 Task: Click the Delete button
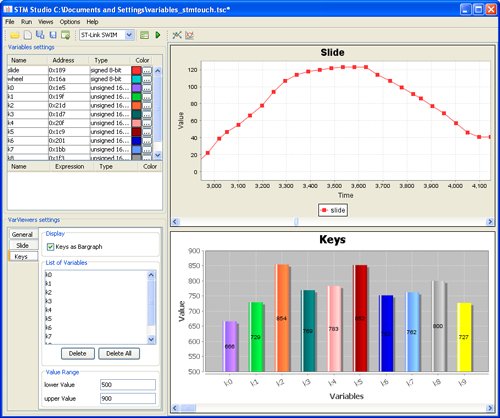click(78, 354)
